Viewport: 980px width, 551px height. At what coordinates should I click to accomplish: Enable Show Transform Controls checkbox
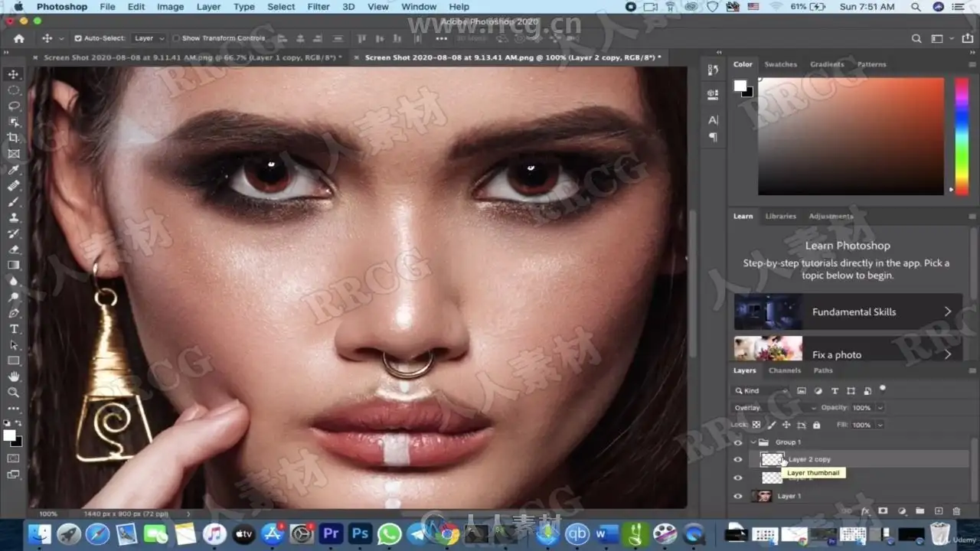click(176, 38)
